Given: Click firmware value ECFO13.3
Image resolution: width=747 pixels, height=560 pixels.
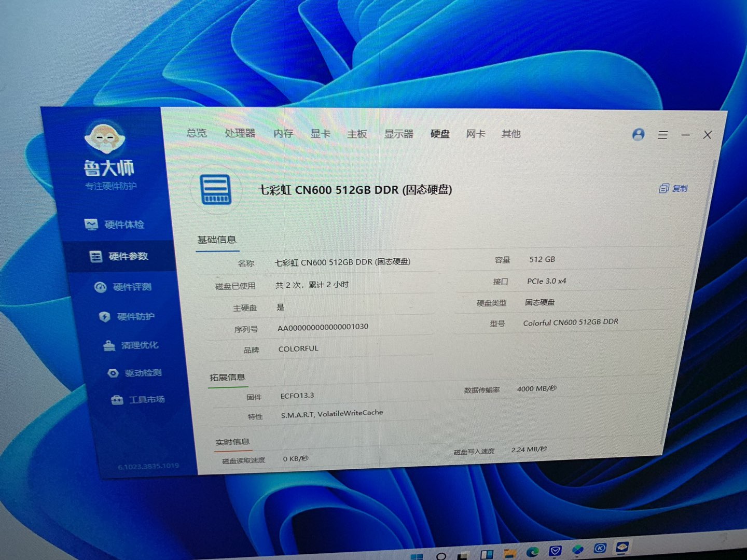Looking at the screenshot, I should tap(297, 396).
